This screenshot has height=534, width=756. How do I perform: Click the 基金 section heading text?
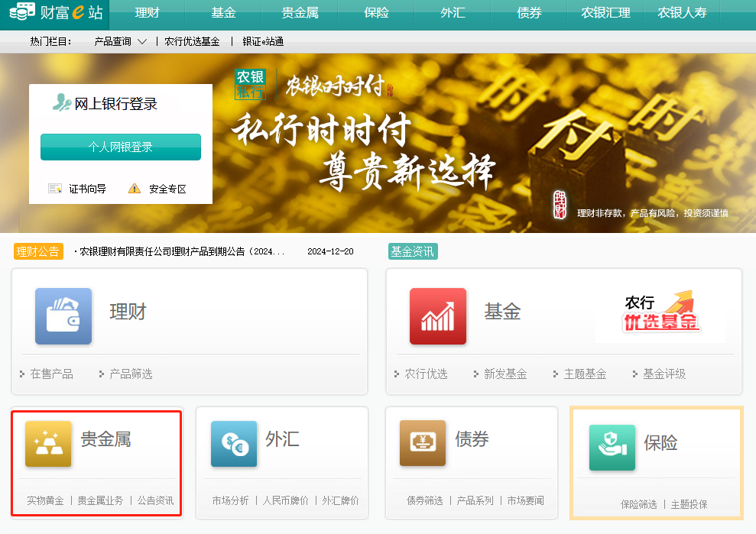point(502,312)
